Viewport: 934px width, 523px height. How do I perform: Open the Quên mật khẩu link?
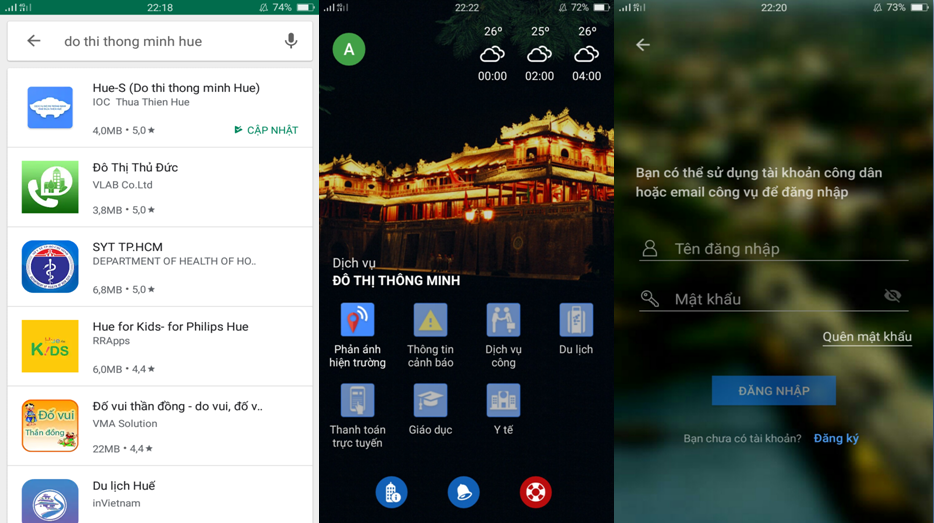pyautogui.click(x=866, y=337)
